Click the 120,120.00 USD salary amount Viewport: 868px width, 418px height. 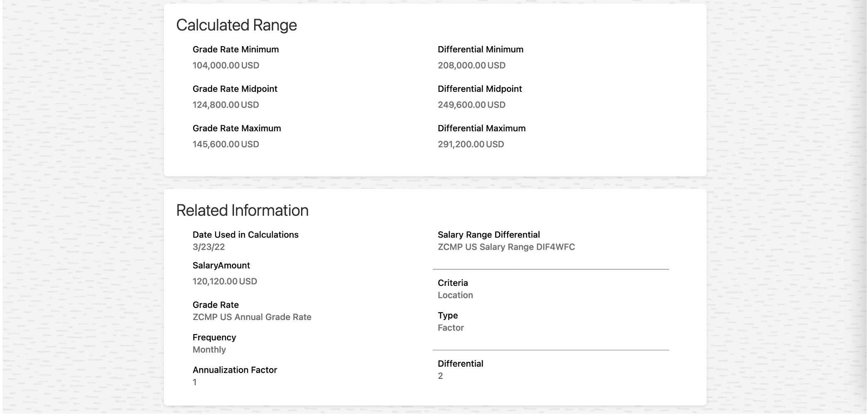(x=225, y=281)
